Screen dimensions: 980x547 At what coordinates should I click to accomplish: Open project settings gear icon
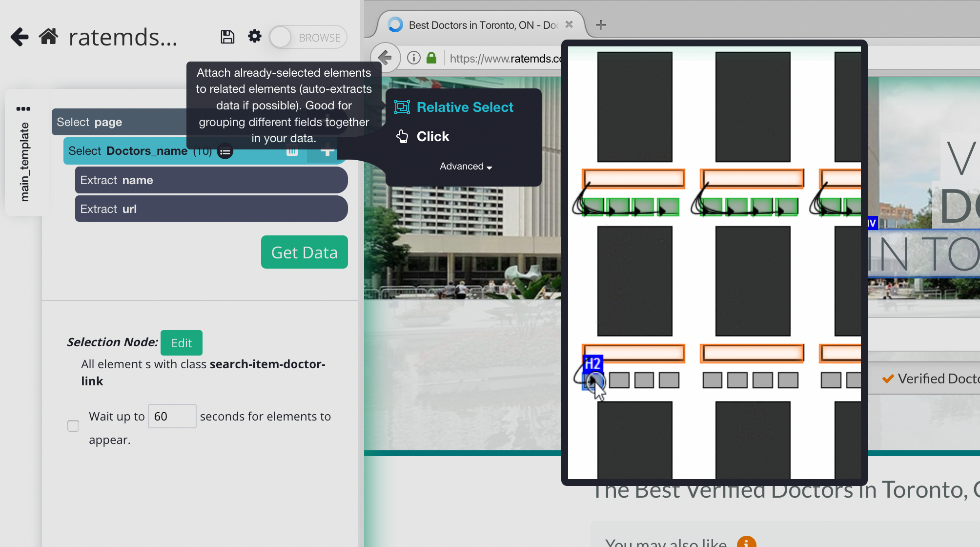point(254,36)
